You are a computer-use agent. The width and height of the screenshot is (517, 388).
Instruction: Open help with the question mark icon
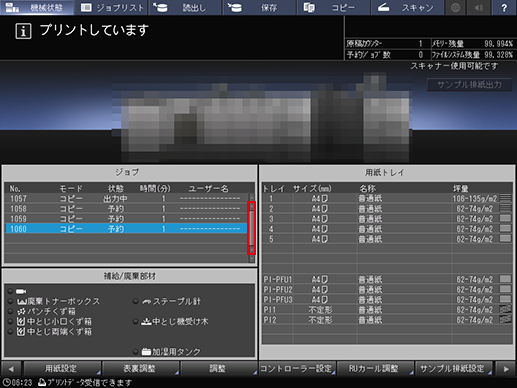[x=504, y=7]
